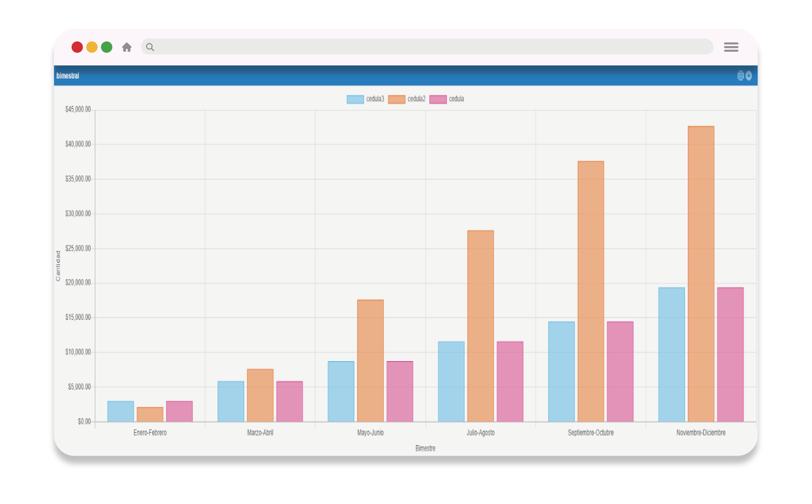Click the search magnifier icon

pyautogui.click(x=150, y=47)
